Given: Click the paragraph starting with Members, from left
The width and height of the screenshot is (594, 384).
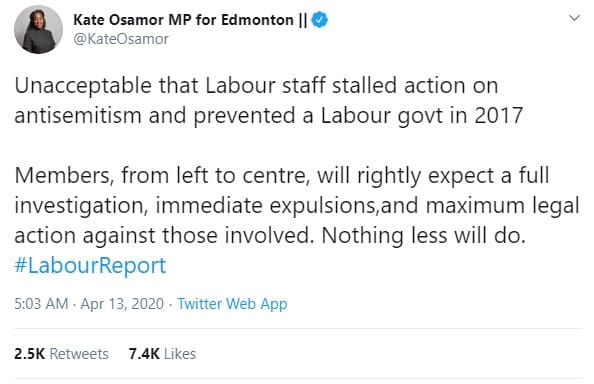Looking at the screenshot, I should (x=297, y=205).
